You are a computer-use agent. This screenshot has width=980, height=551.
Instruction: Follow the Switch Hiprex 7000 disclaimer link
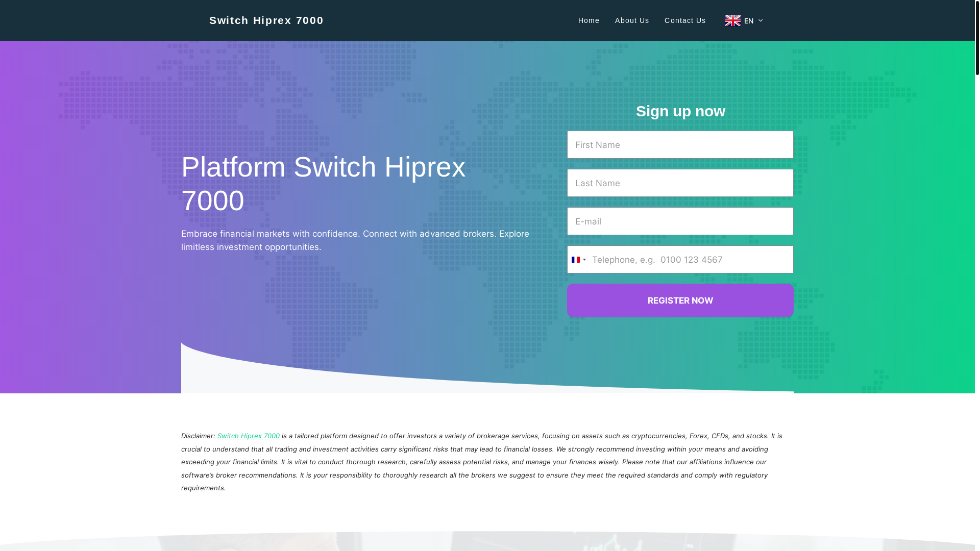(x=249, y=436)
